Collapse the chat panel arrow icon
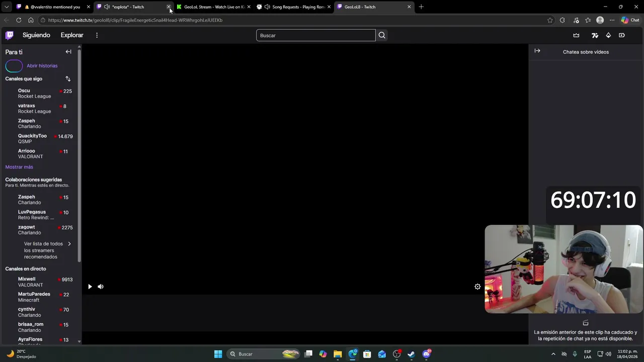 point(537,51)
